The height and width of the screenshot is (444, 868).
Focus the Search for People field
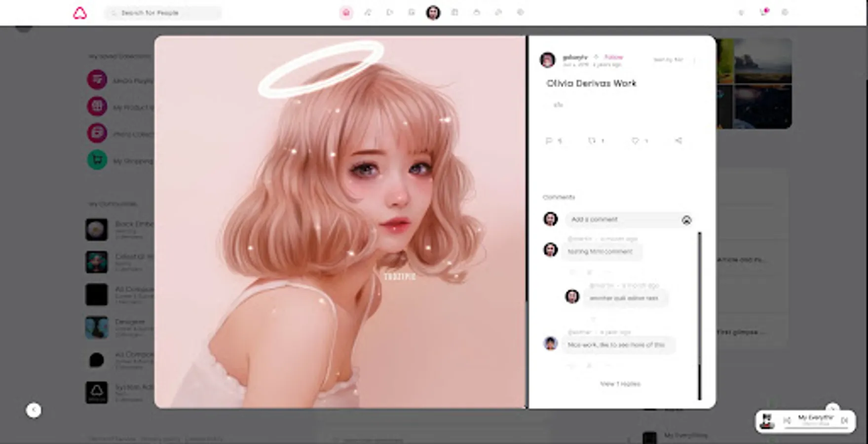[x=163, y=13]
